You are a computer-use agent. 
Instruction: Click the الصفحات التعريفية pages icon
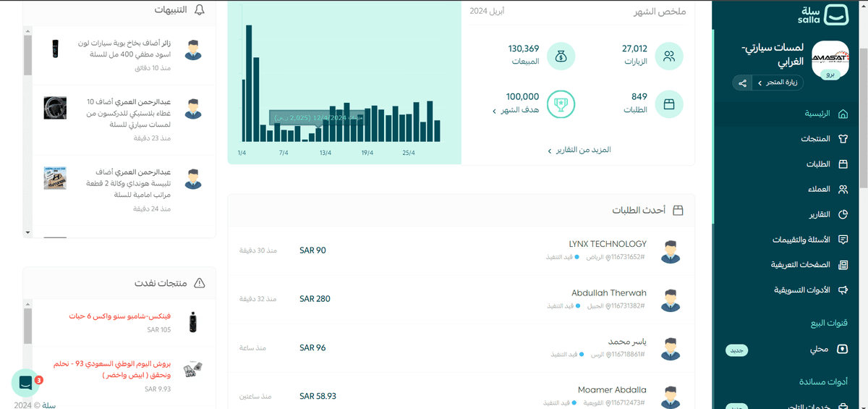pos(843,265)
